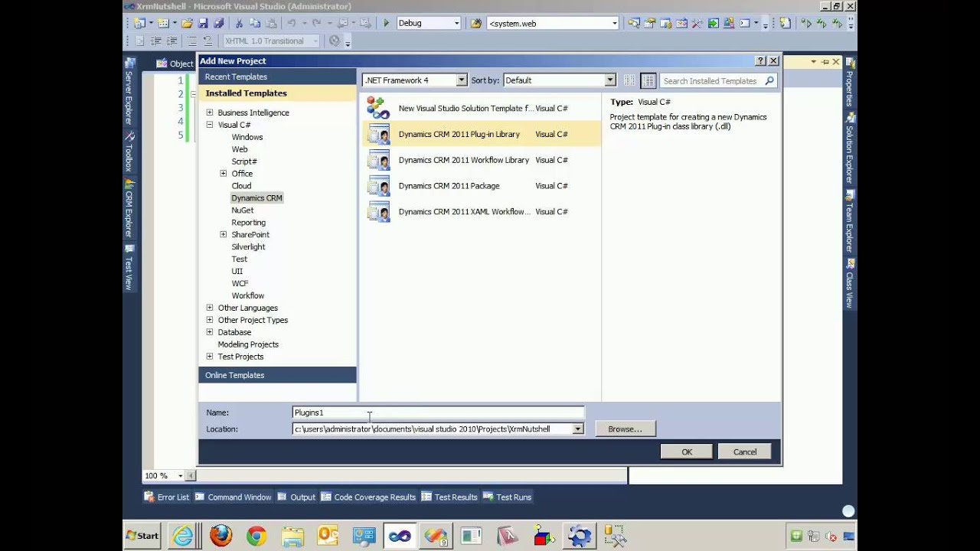This screenshot has width=980, height=551.
Task: Switch to Visual Studio infinity icon in taskbar
Action: (400, 536)
